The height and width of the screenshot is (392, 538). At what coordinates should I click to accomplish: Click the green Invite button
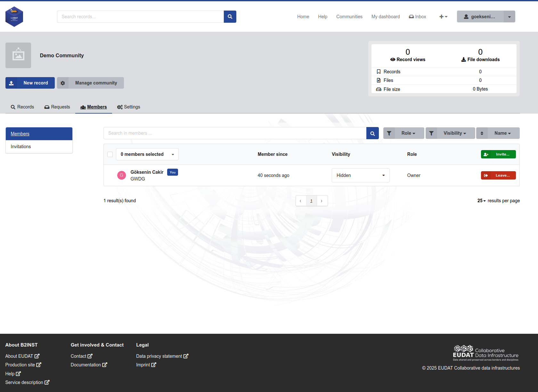[498, 154]
